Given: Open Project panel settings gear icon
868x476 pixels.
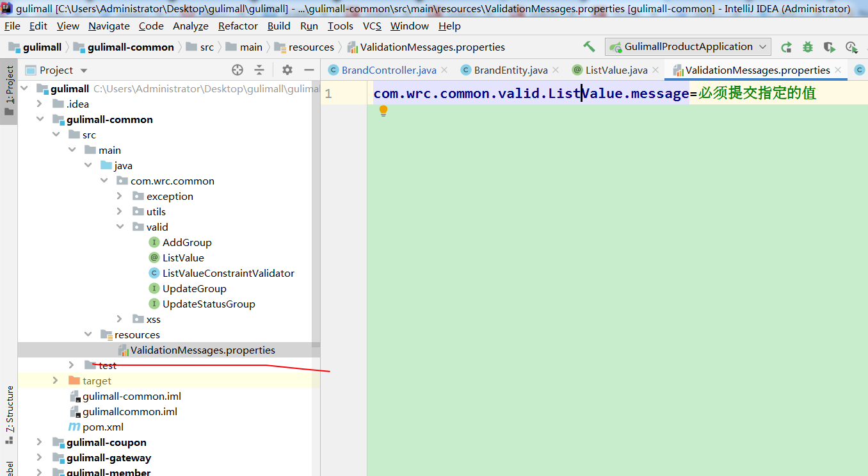Looking at the screenshot, I should tap(286, 69).
